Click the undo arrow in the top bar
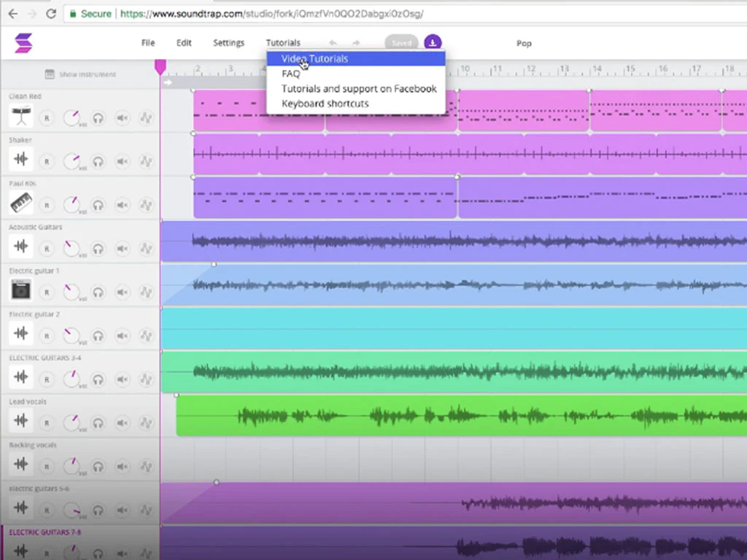The image size is (747, 560). click(x=333, y=44)
